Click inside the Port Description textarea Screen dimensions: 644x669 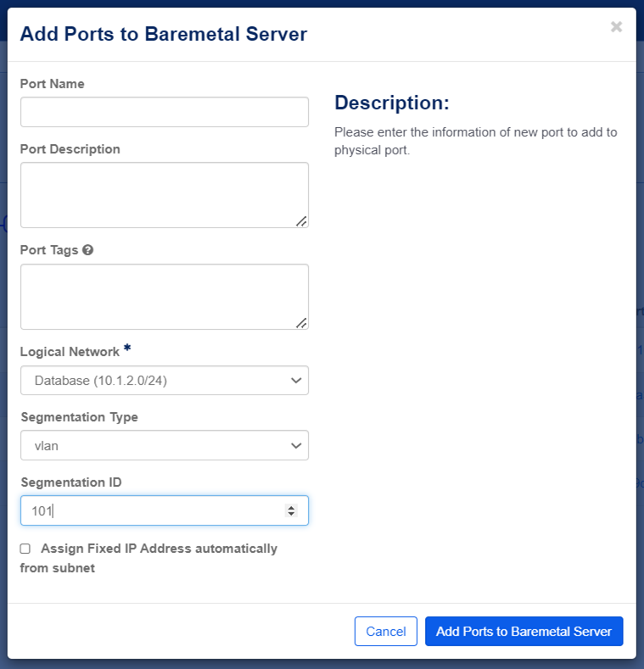point(165,195)
